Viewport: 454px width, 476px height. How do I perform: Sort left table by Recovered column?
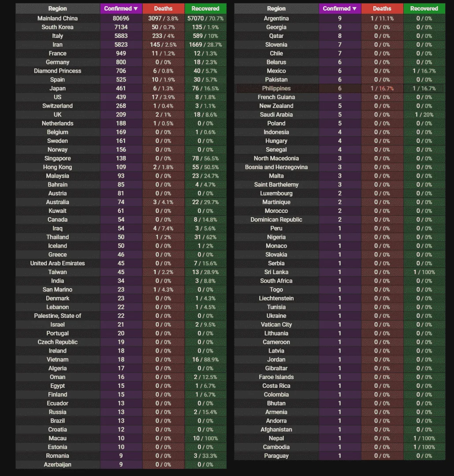[205, 8]
